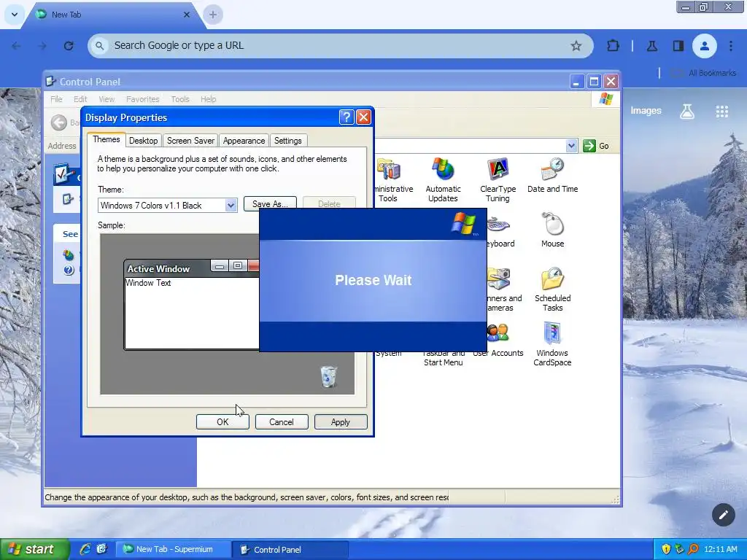747x560 pixels.
Task: Click the Safely Remove Hardware tray icon
Action: (679, 549)
